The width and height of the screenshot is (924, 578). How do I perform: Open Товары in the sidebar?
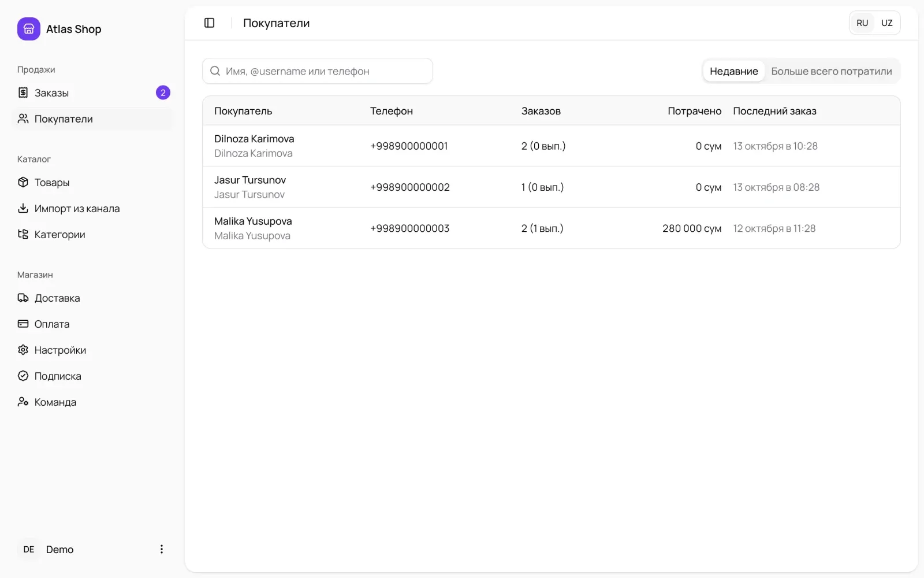tap(92, 182)
